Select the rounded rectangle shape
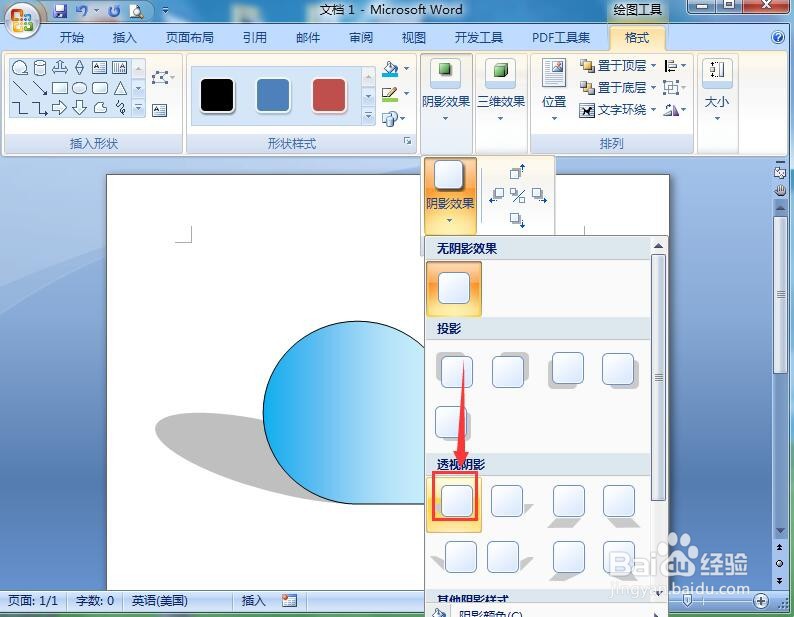The width and height of the screenshot is (794, 617). [100, 88]
